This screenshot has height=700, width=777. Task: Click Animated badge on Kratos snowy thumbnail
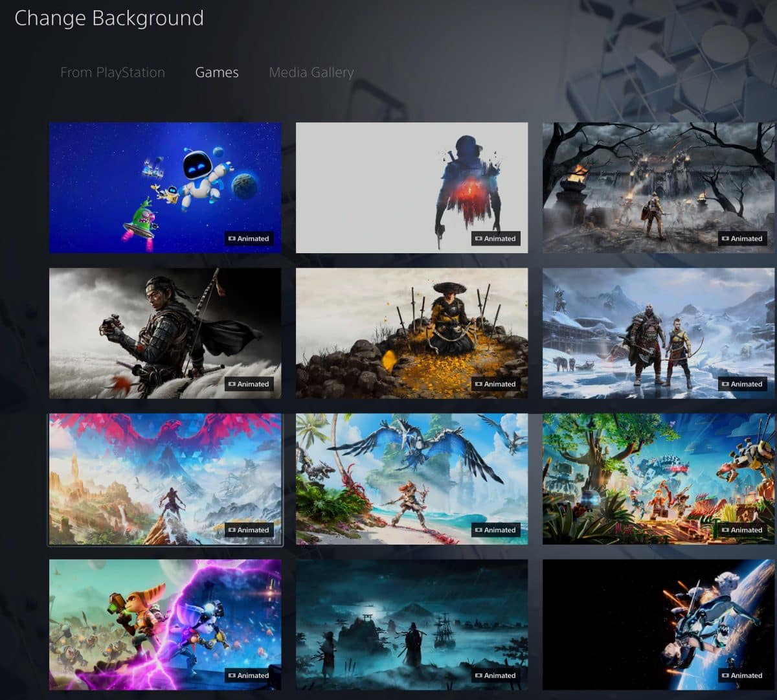pos(742,384)
